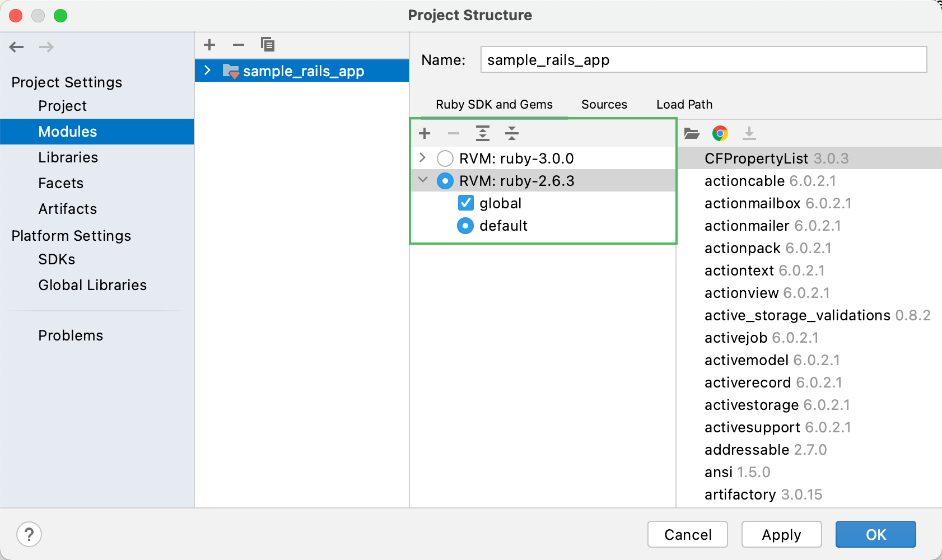Viewport: 942px width, 560px height.
Task: Expand all nodes in the SDK list
Action: pyautogui.click(x=483, y=133)
